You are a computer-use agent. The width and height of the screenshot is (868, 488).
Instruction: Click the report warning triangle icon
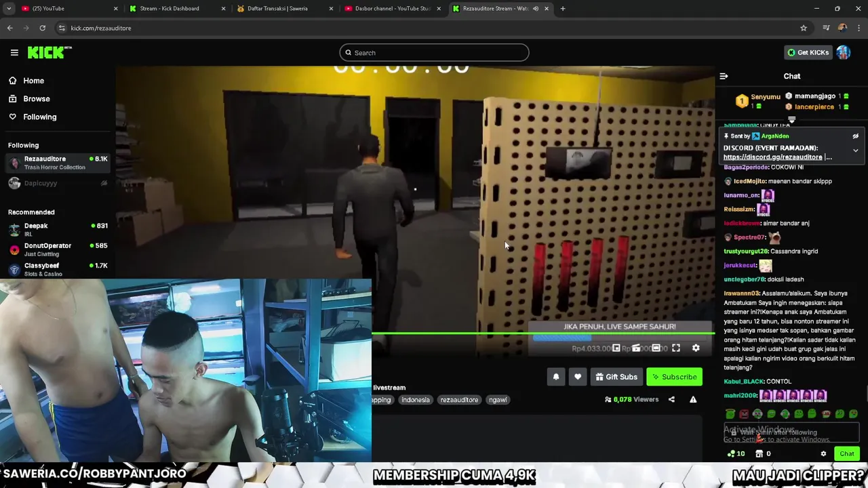point(693,400)
